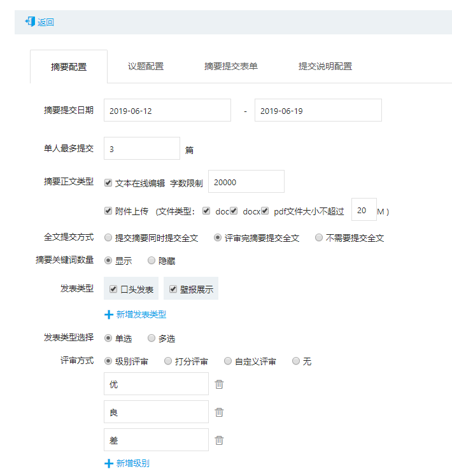Open the 摘要提交表单 tab

click(x=231, y=66)
